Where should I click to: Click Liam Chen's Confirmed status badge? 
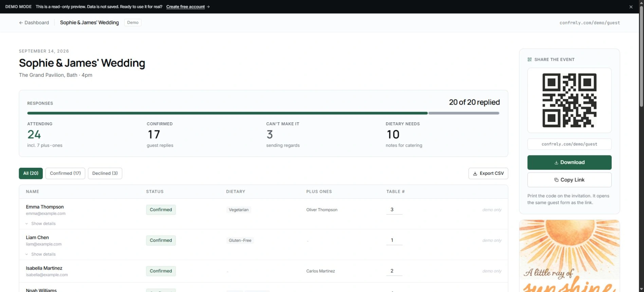click(161, 240)
